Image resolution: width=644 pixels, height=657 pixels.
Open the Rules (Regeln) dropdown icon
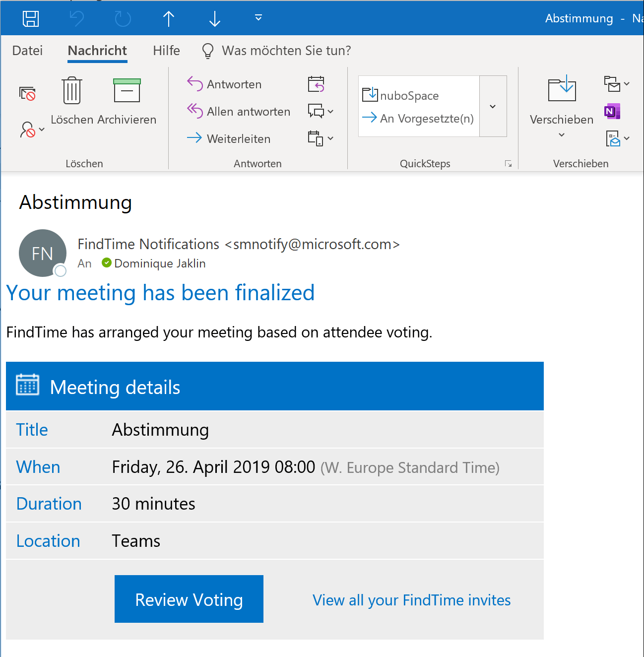click(x=617, y=84)
